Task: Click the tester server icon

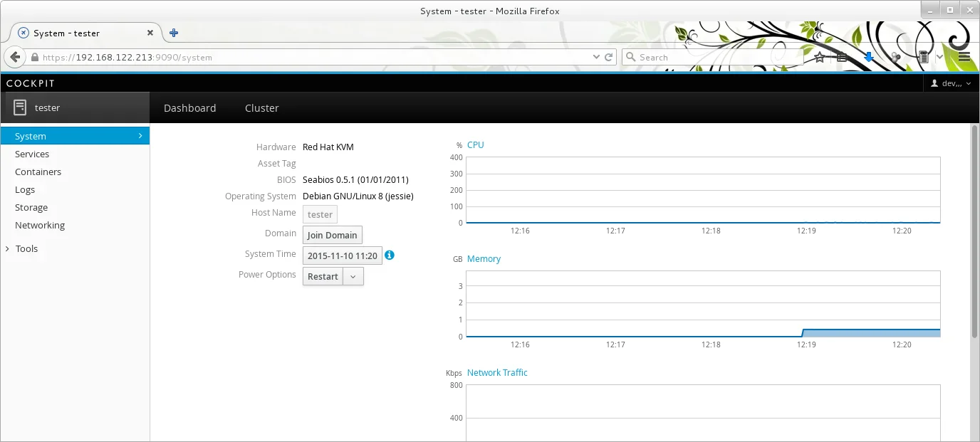Action: point(20,107)
